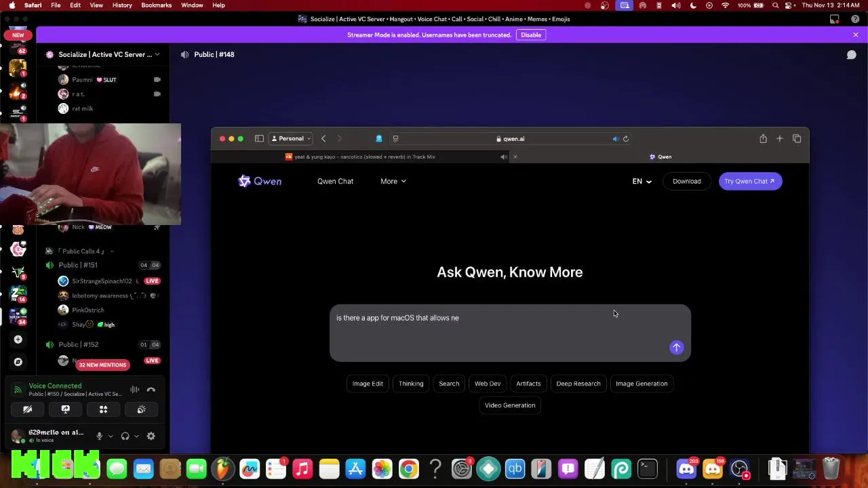Open OBS from the Dock
The height and width of the screenshot is (488, 868).
point(739,468)
